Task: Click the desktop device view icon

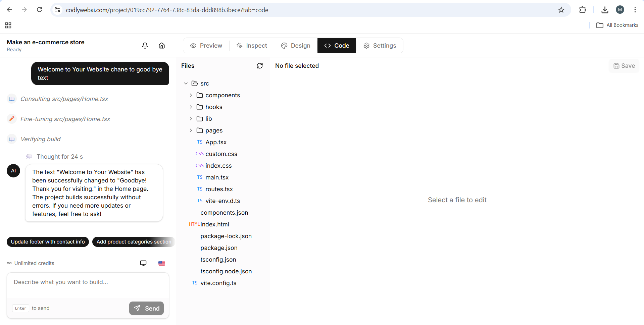Action: coord(143,263)
